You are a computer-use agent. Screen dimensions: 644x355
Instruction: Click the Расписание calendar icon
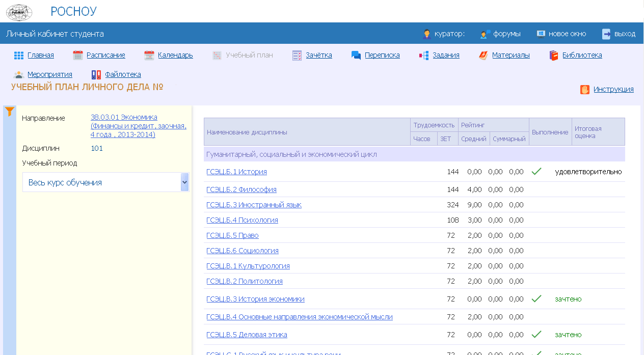[77, 56]
